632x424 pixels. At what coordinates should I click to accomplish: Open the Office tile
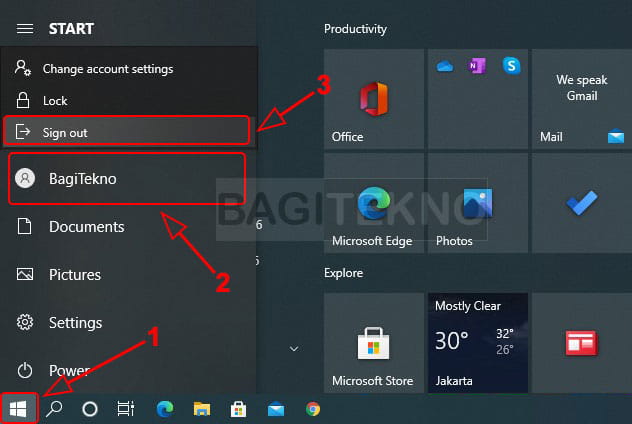click(x=374, y=99)
